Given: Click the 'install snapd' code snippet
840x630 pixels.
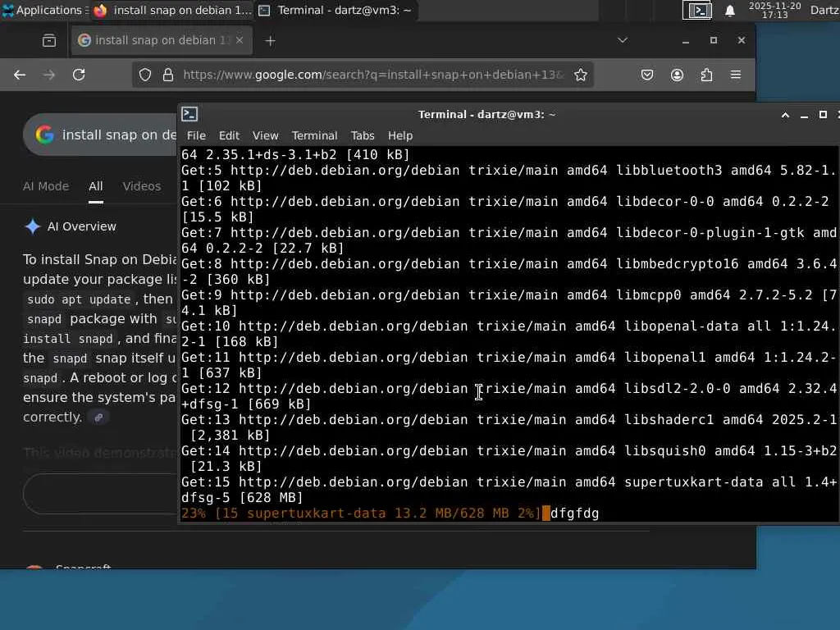Looking at the screenshot, I should coord(68,339).
